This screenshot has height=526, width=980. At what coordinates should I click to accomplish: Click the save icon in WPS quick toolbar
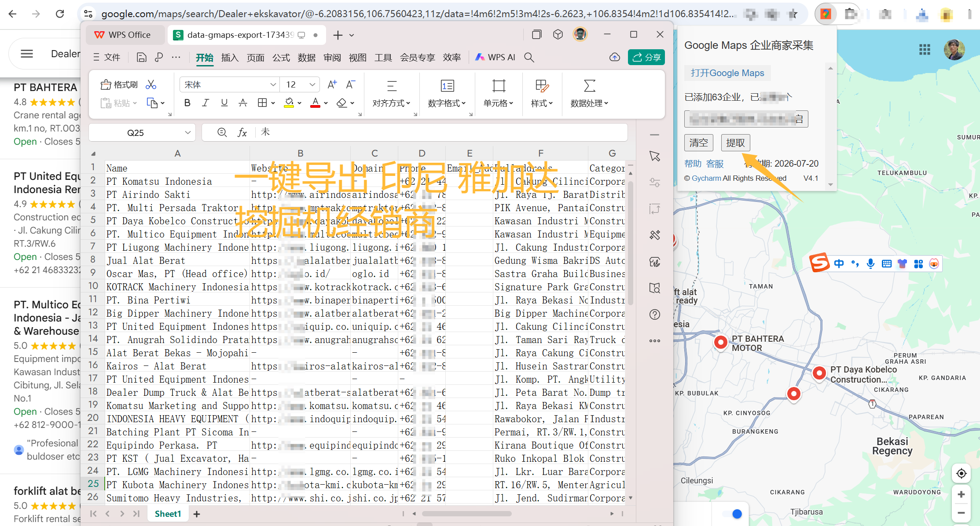(x=141, y=57)
